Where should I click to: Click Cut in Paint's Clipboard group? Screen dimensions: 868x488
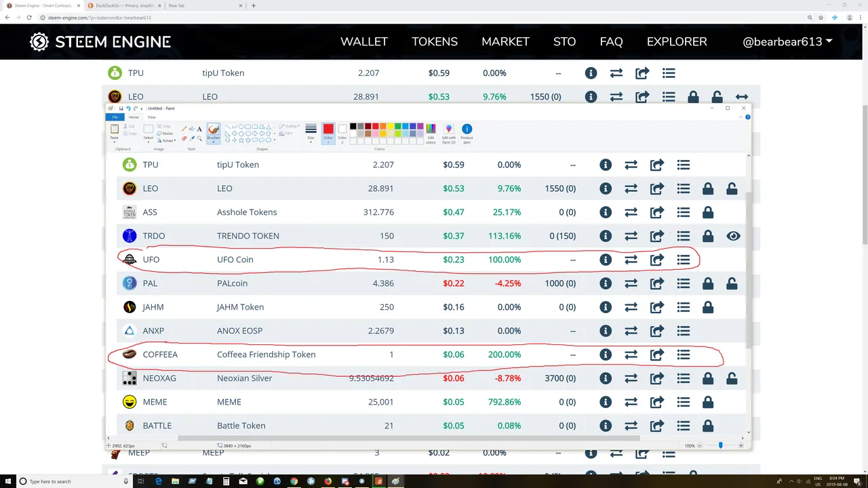coord(129,126)
